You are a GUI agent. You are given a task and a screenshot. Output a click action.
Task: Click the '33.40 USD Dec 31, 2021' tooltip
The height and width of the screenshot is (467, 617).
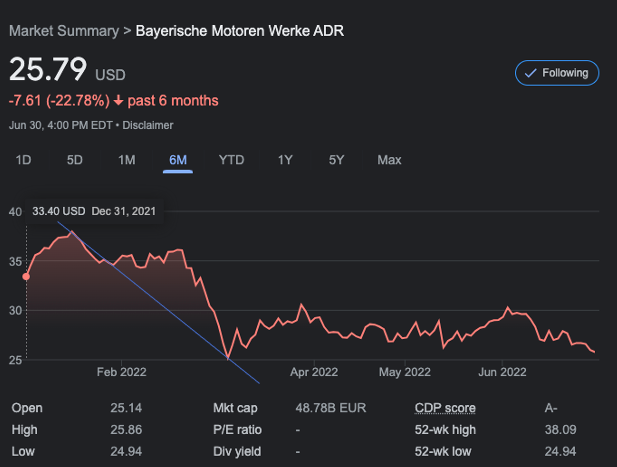[x=94, y=211]
